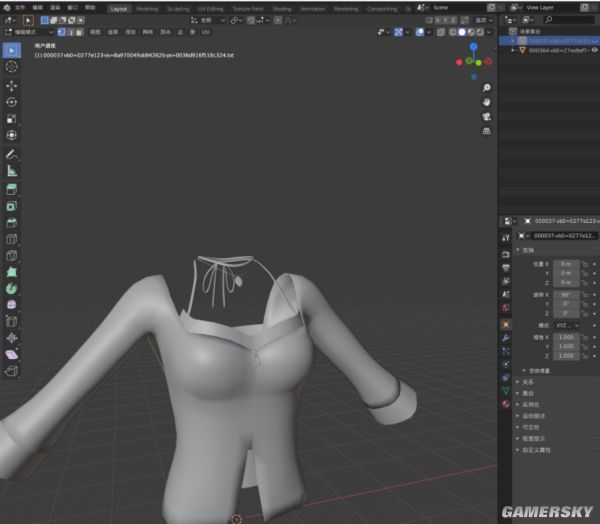
Task: Enable edge select mode
Action: [70, 32]
